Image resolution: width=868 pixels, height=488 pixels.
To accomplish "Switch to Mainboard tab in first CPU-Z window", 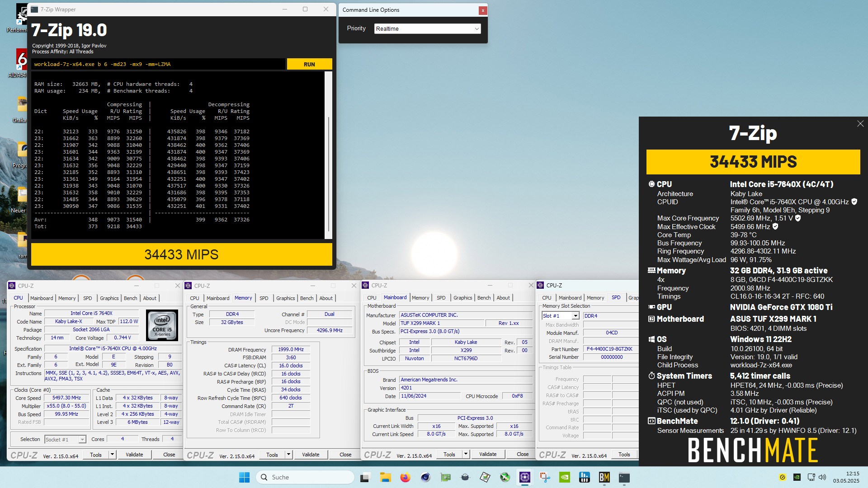I will 42,298.
